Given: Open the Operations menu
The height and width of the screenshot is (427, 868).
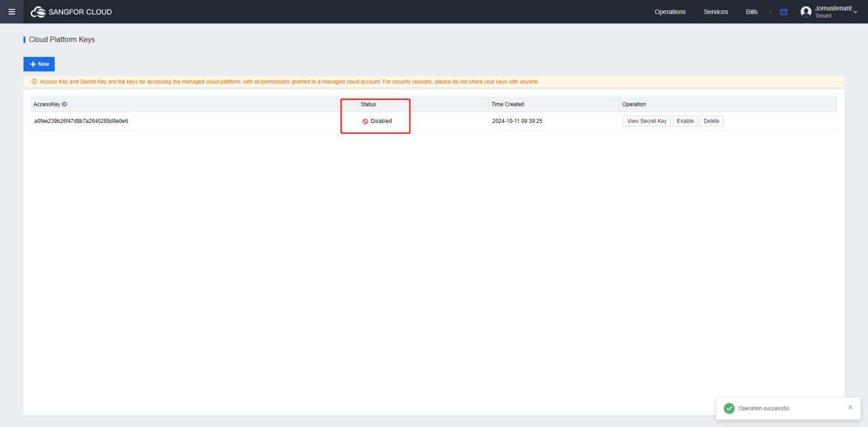Looking at the screenshot, I should (x=670, y=12).
